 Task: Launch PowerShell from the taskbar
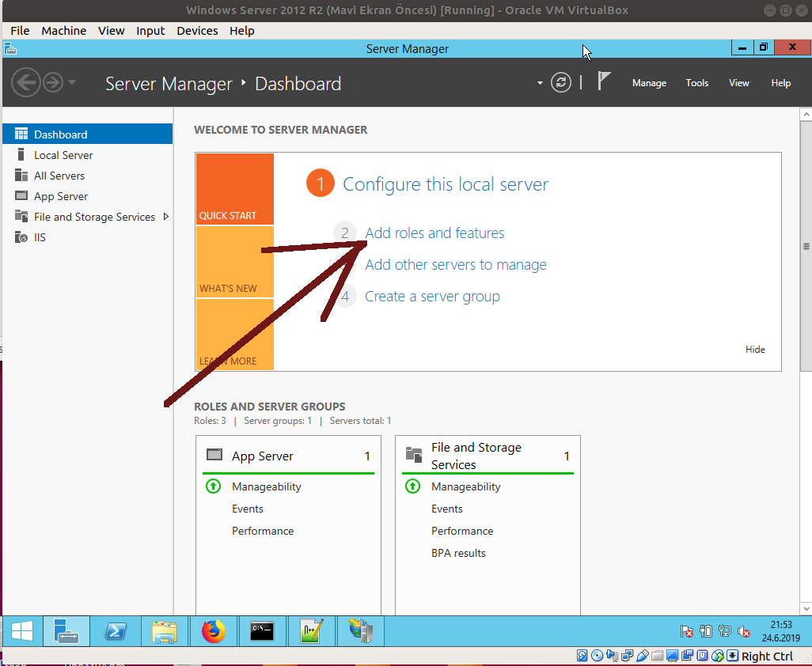[116, 631]
